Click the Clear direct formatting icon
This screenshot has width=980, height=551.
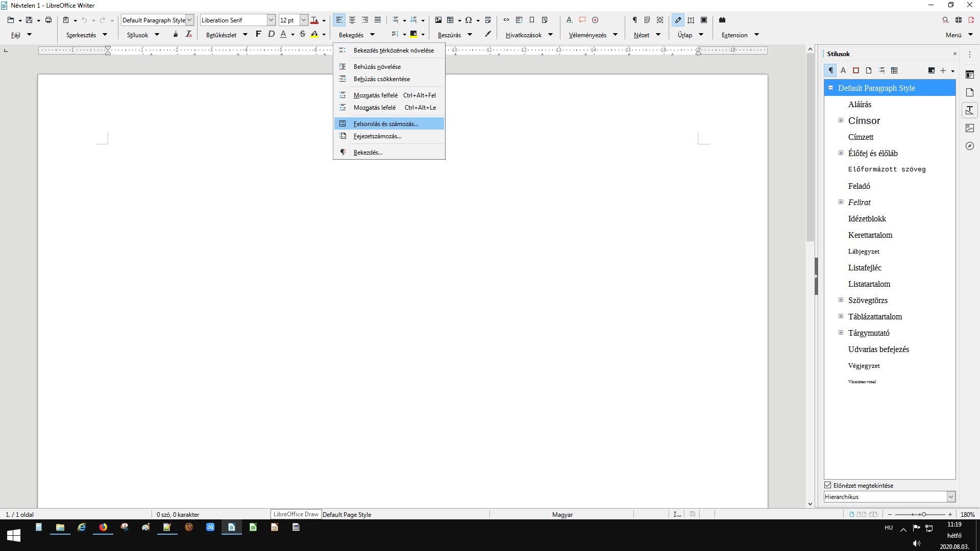189,34
